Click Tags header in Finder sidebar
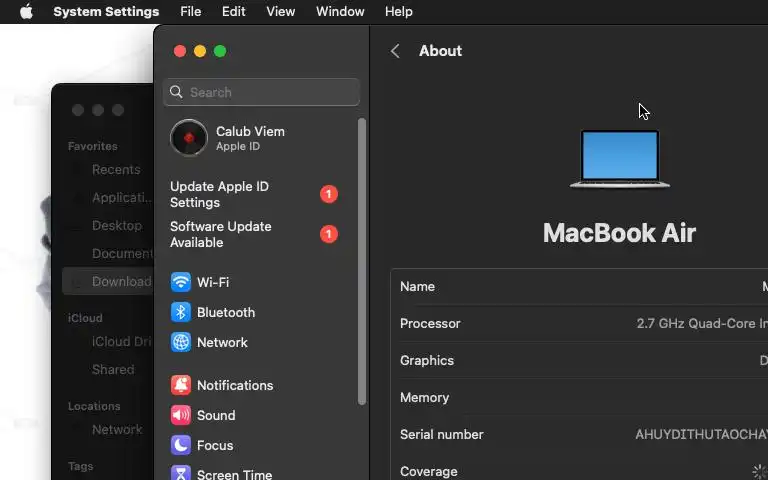Screen dimensions: 768x480 point(80,466)
